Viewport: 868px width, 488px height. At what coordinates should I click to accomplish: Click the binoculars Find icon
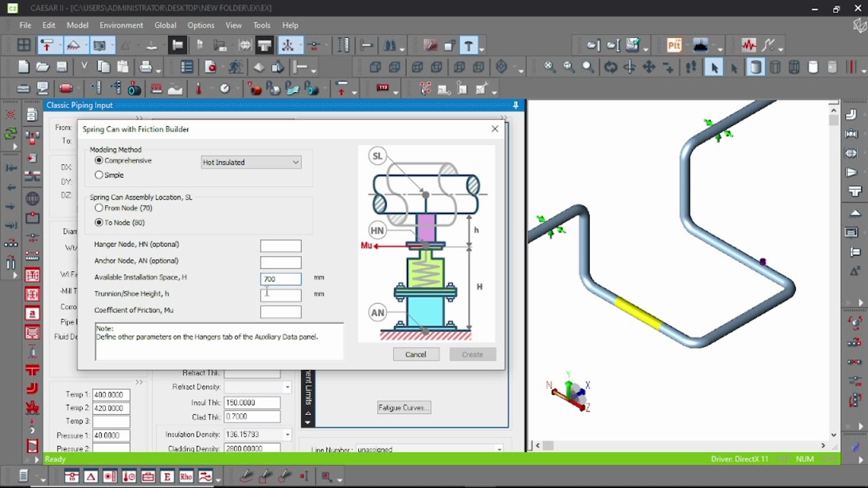pyautogui.click(x=390, y=46)
